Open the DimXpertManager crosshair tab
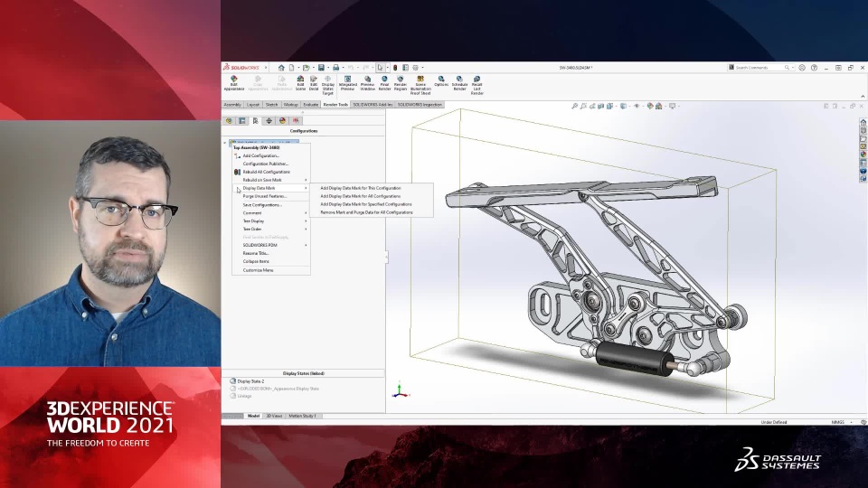The image size is (868, 488). coord(269,120)
